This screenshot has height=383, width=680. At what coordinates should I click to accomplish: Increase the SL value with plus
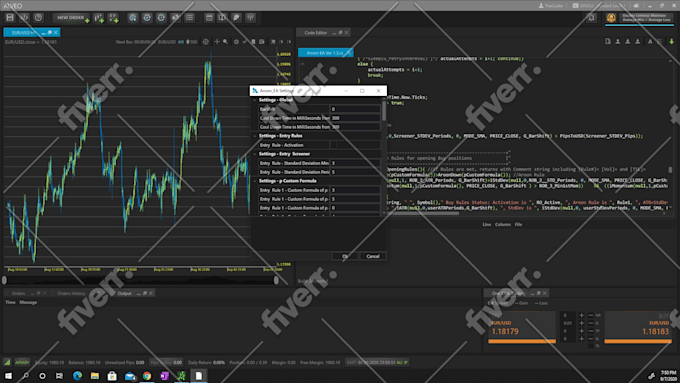pyautogui.click(x=582, y=339)
